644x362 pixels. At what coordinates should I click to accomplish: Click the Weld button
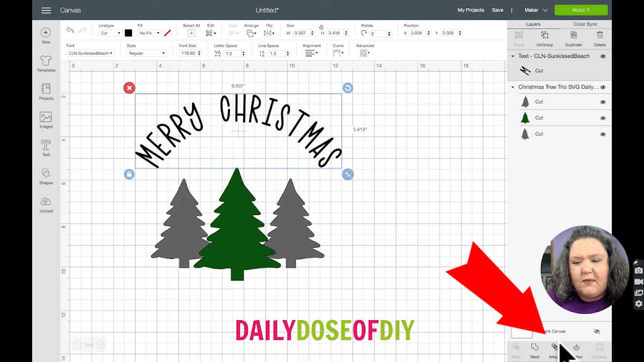coord(535,349)
